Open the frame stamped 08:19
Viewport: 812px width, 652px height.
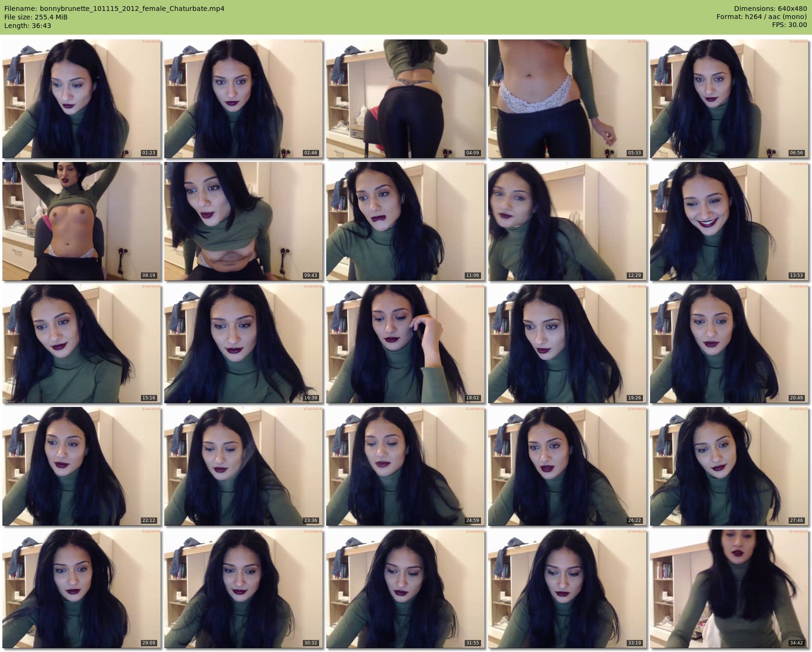(82, 221)
